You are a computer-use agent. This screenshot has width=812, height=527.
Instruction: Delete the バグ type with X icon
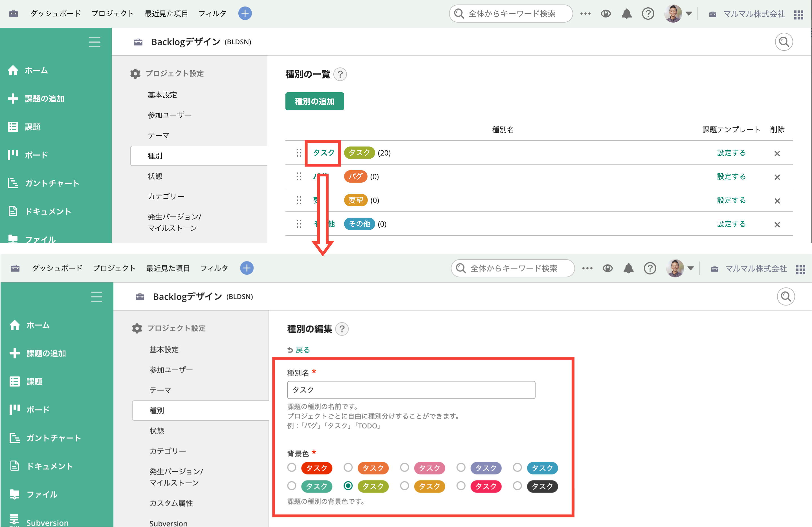coord(777,177)
